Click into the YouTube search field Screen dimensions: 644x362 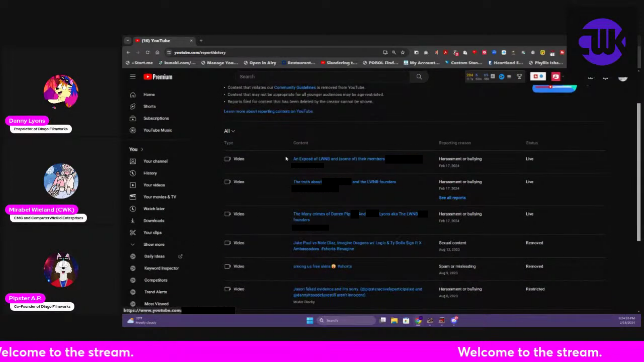point(322,77)
